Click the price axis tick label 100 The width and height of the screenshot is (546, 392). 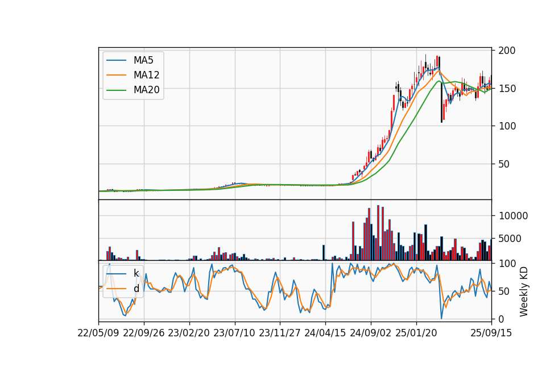tap(507, 126)
